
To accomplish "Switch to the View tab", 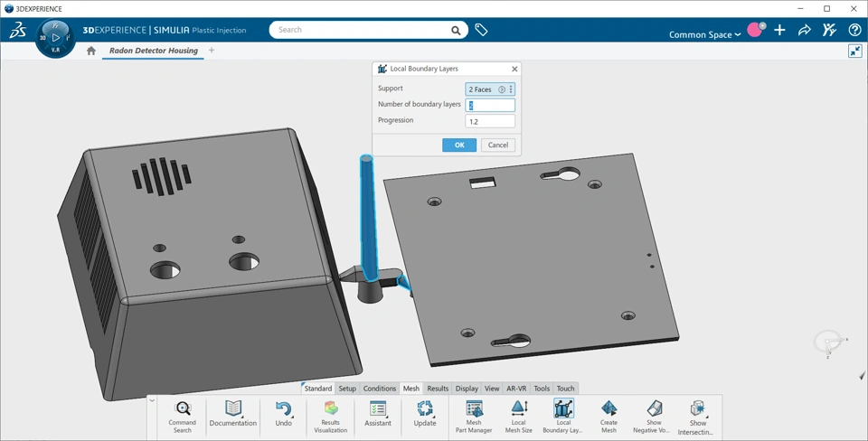I will point(492,389).
